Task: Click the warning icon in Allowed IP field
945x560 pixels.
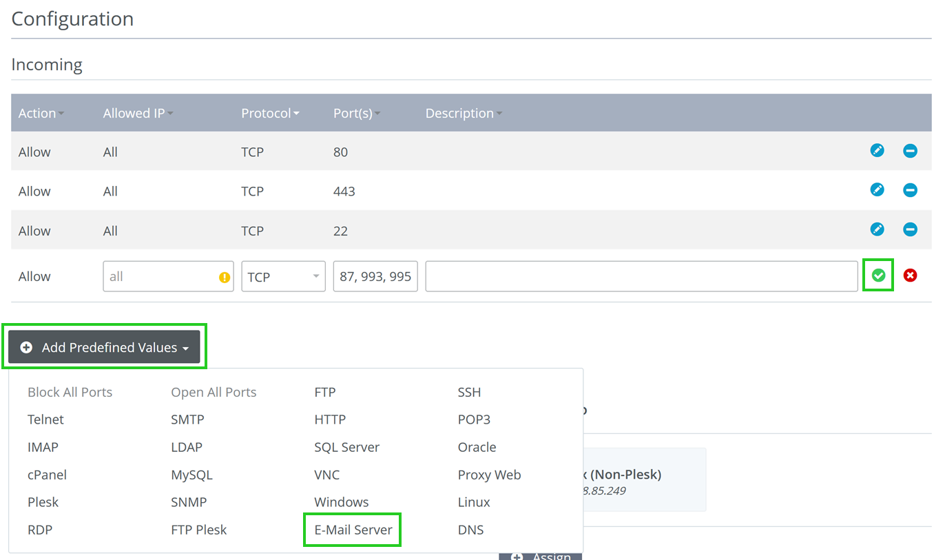Action: [224, 276]
